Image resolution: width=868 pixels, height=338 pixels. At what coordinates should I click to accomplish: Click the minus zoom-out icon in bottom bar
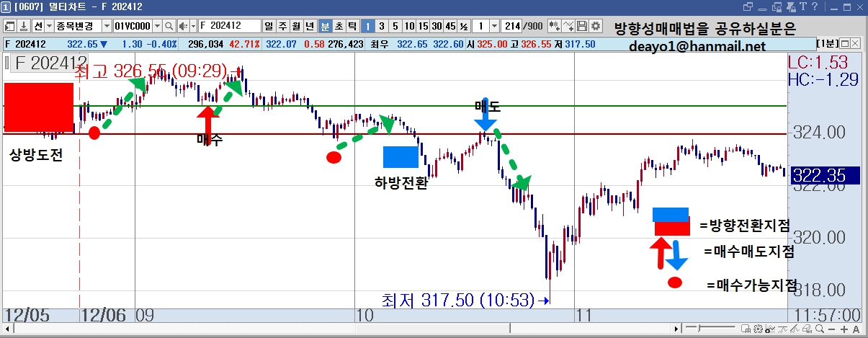[x=831, y=329]
